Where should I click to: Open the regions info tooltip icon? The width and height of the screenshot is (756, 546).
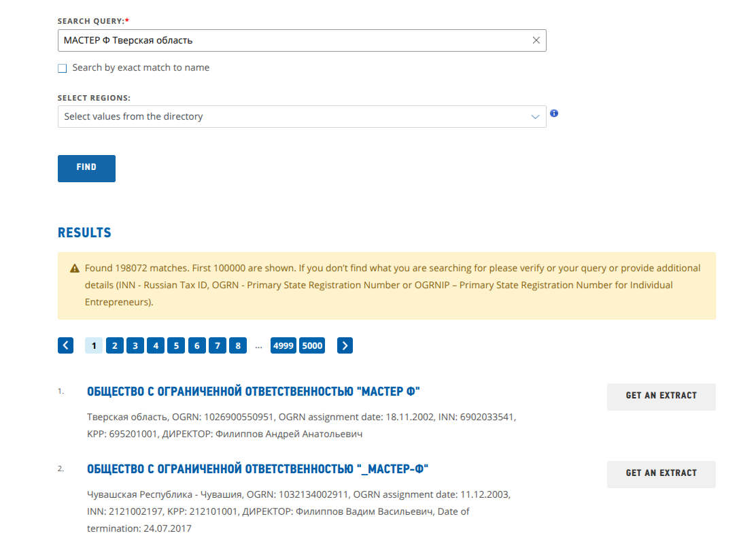(x=554, y=114)
